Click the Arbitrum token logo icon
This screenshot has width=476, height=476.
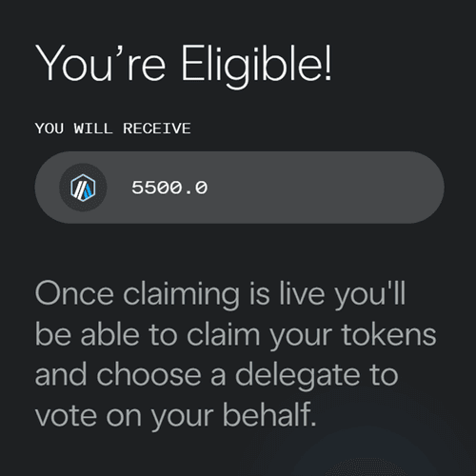point(83,188)
